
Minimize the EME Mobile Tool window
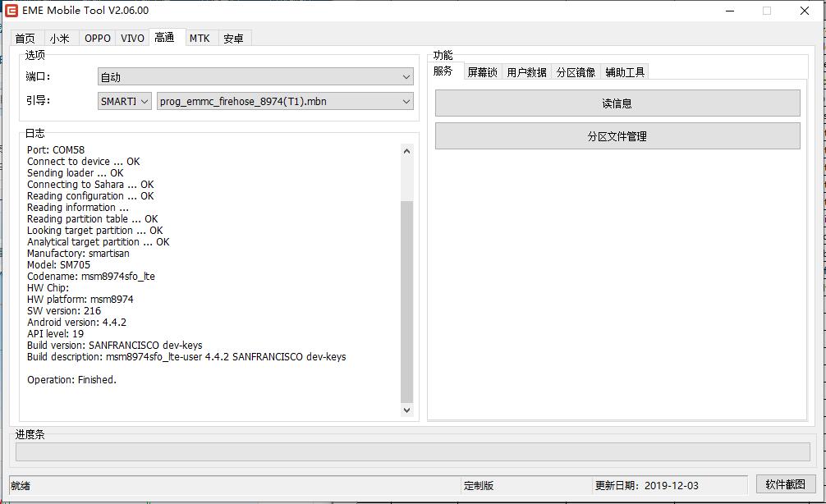tap(730, 11)
